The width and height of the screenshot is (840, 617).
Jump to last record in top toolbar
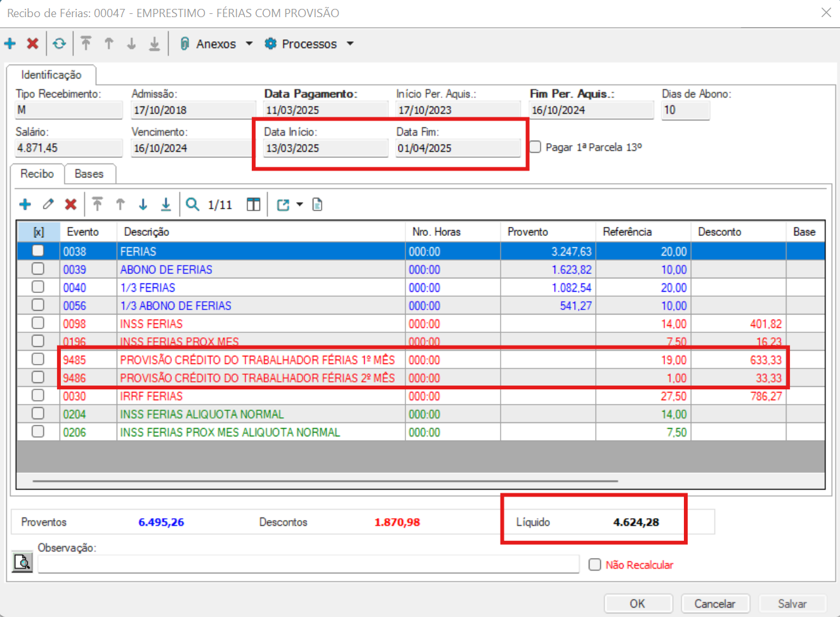(x=154, y=44)
